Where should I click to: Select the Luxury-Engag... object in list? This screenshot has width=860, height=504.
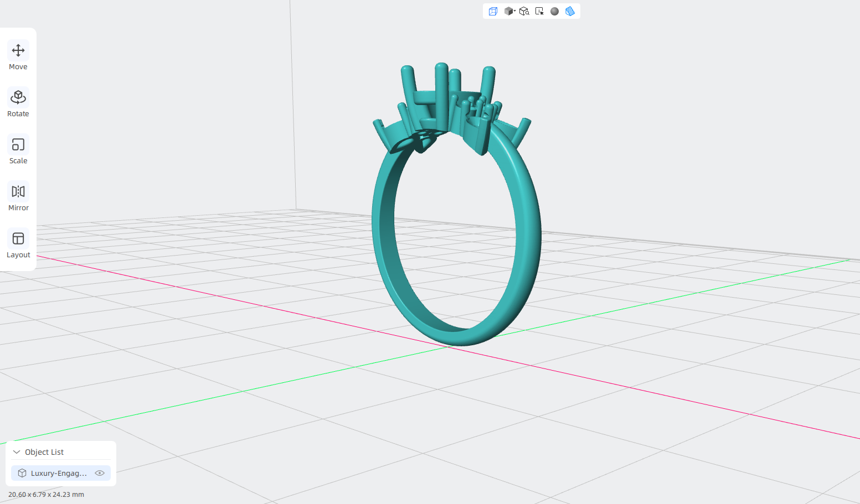coord(61,473)
